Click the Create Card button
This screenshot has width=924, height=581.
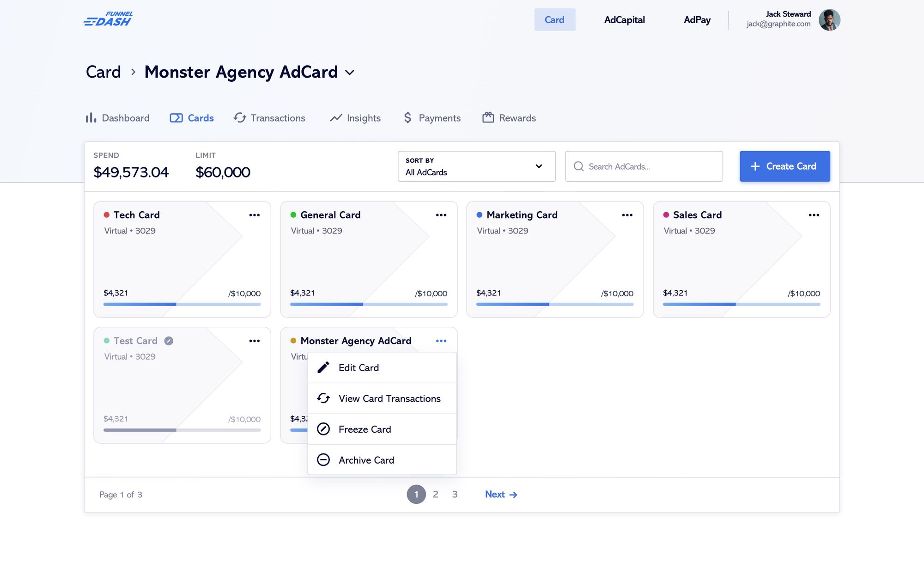pos(784,166)
